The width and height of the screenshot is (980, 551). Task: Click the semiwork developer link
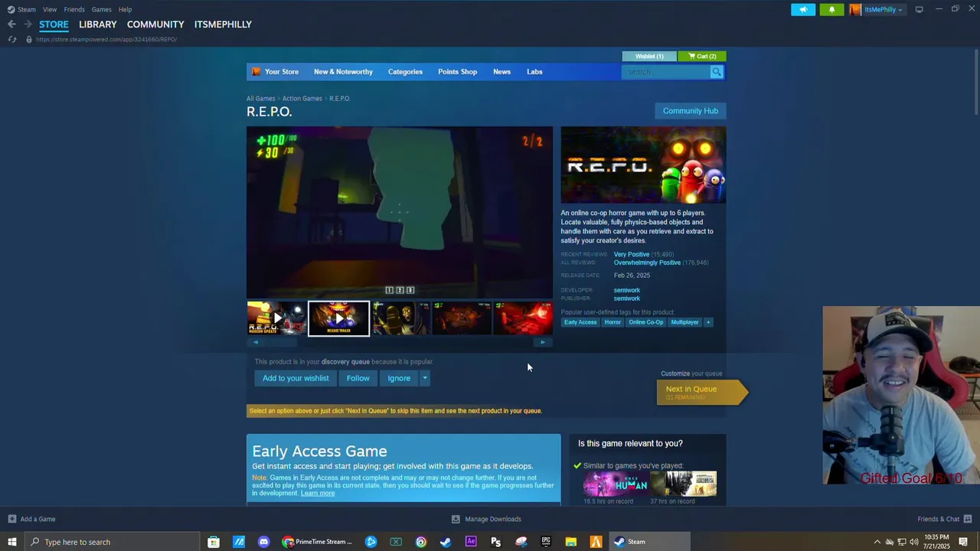[x=626, y=290]
